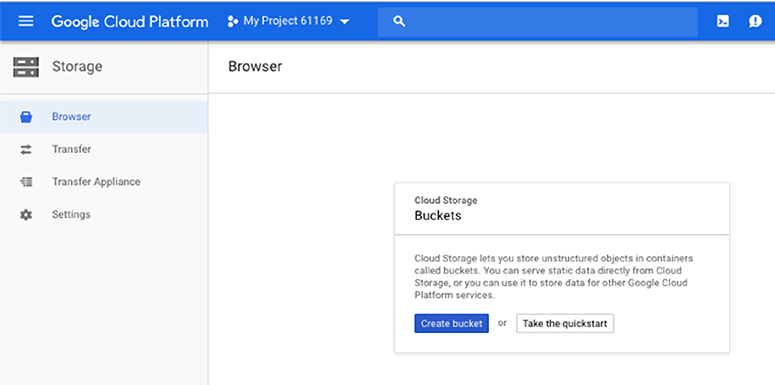The width and height of the screenshot is (775, 385).
Task: Select the Browser bucket icon
Action: [x=26, y=117]
